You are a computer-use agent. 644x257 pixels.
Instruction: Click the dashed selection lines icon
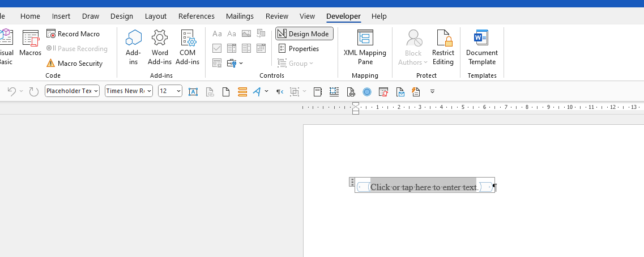click(334, 92)
